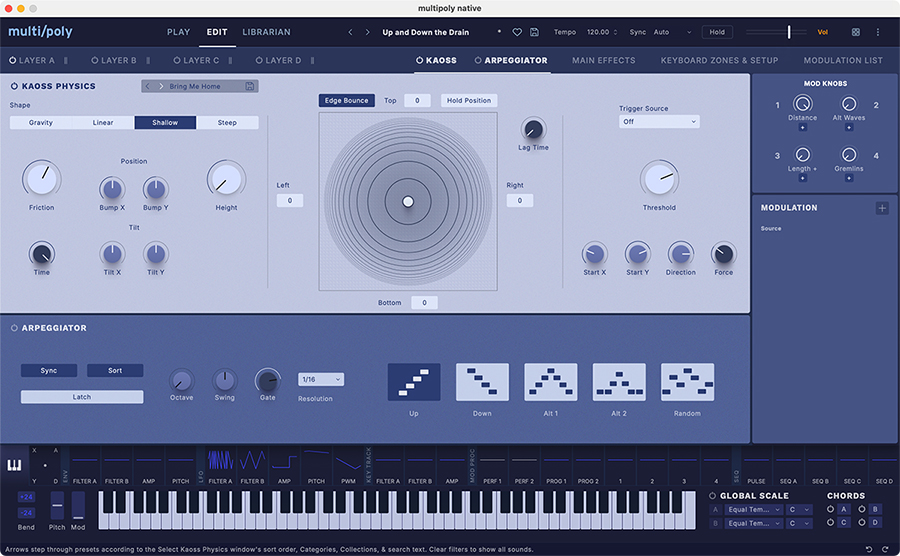Click the piano keyboard icon at bottom left

15,465
